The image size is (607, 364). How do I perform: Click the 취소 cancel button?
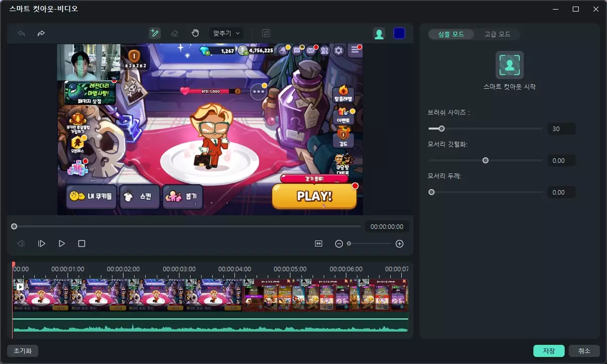tap(584, 351)
